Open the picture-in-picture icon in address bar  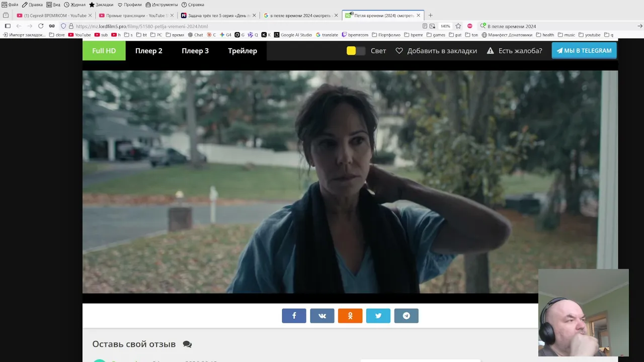click(x=432, y=26)
